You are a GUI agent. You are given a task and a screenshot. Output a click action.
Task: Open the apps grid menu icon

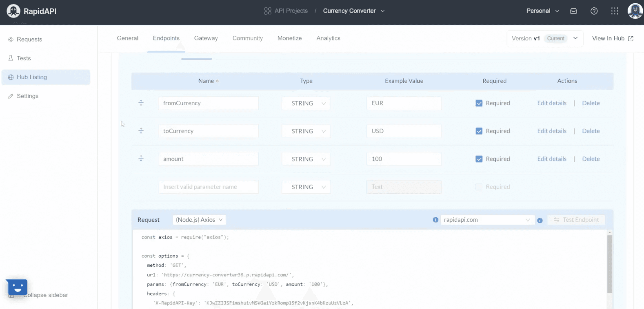(x=615, y=11)
